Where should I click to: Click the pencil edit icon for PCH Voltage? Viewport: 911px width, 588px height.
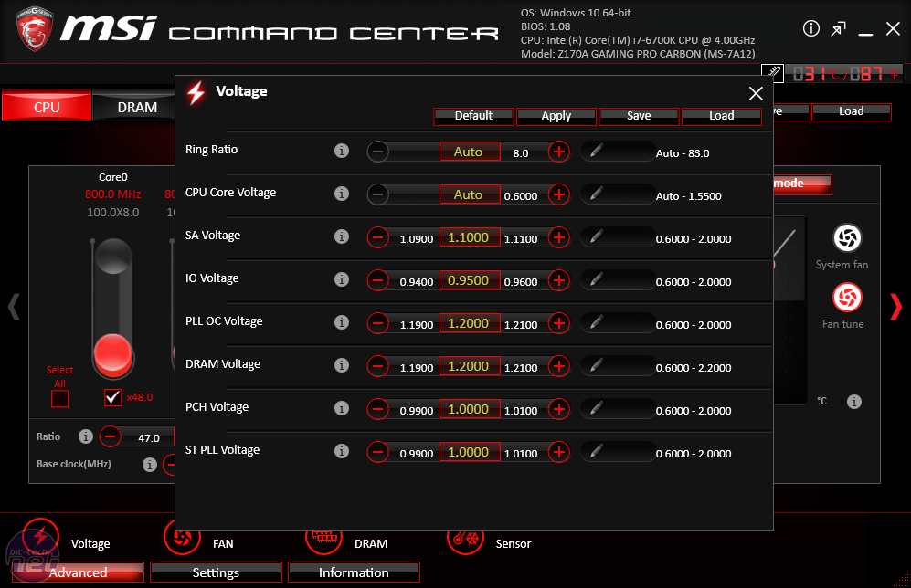(x=596, y=409)
